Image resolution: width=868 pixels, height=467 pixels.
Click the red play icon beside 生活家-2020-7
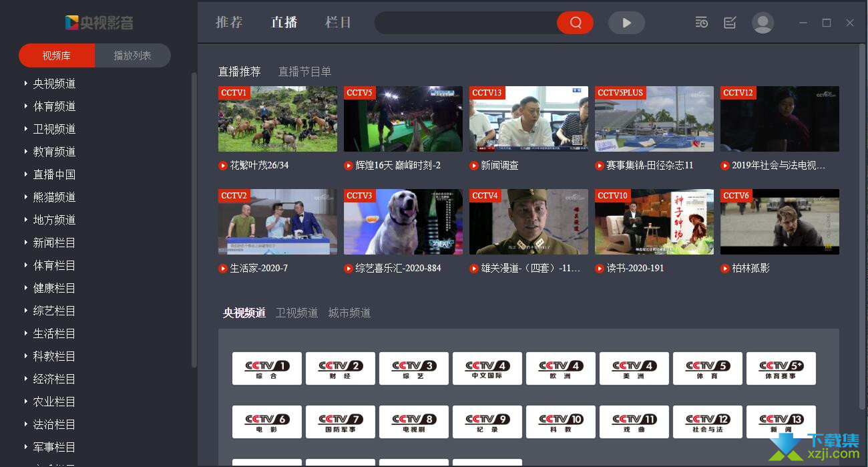[x=223, y=268]
